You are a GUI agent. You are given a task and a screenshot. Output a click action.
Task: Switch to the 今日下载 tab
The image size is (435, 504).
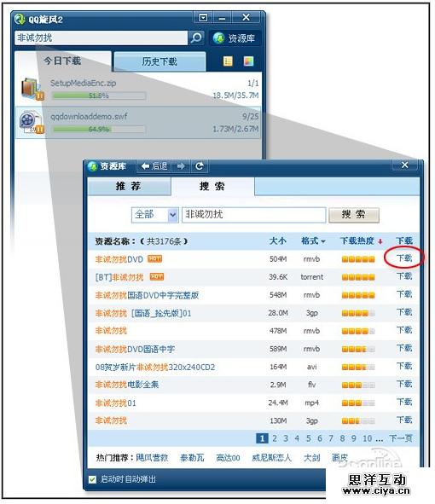[x=62, y=61]
